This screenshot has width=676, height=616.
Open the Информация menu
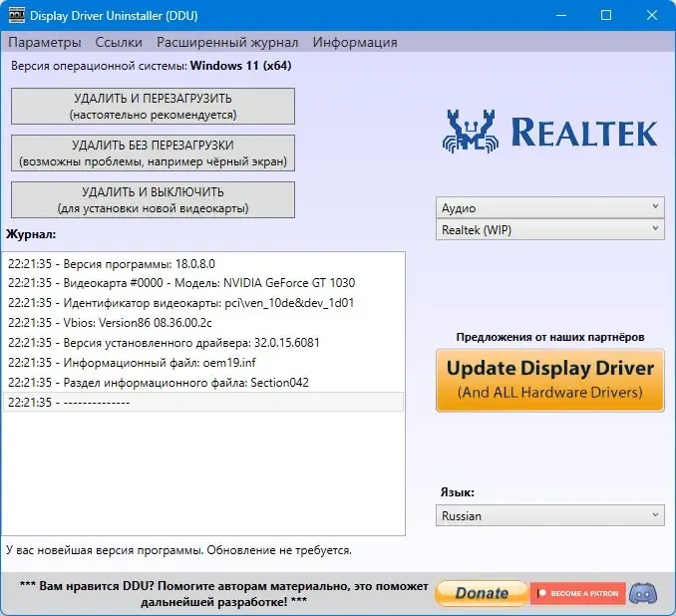pyautogui.click(x=355, y=42)
